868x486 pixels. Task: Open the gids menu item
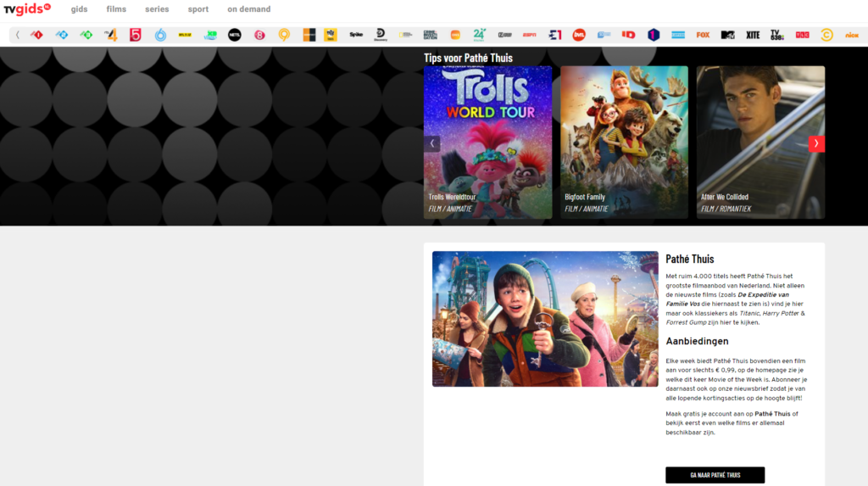[x=79, y=8]
